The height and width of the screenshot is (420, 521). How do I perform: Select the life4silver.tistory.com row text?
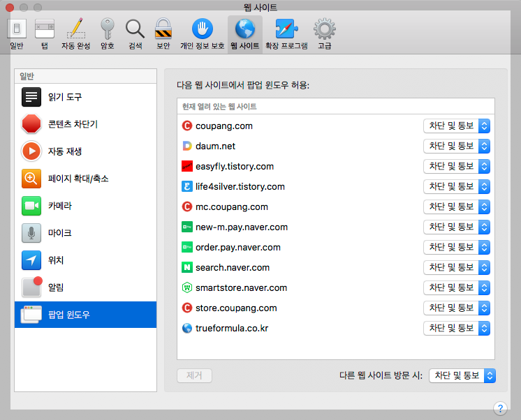240,186
